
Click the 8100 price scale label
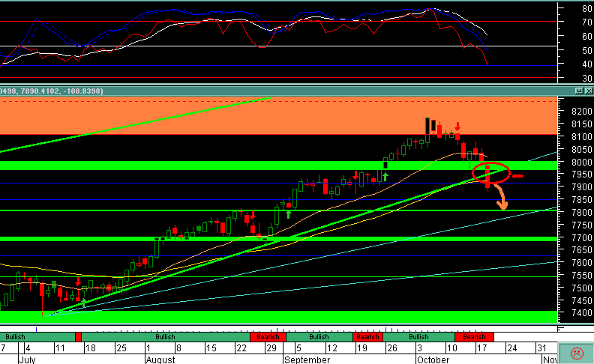[x=581, y=136]
